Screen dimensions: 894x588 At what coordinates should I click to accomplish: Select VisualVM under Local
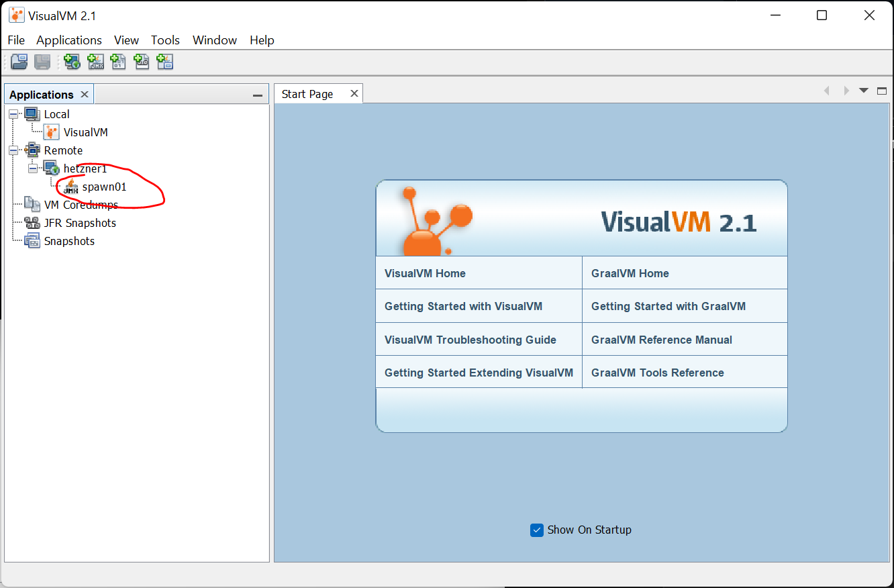(85, 132)
